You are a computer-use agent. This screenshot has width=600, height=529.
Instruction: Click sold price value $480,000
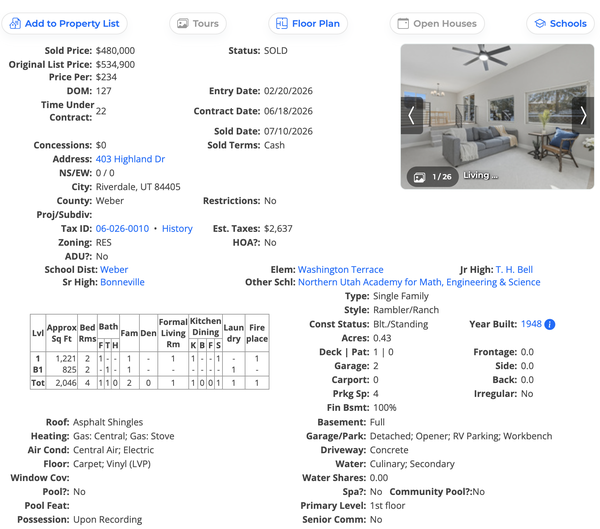tap(115, 51)
